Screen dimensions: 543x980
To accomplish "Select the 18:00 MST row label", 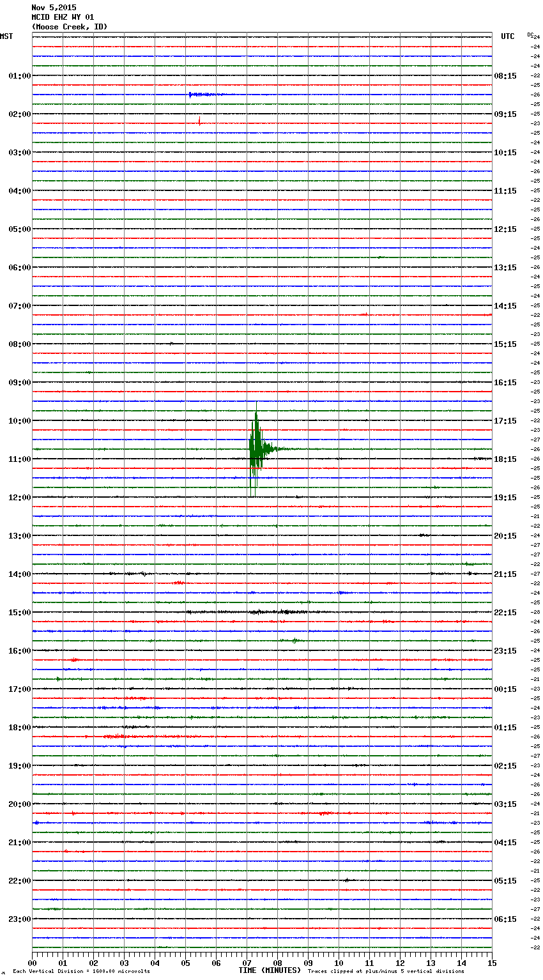I will (x=20, y=727).
